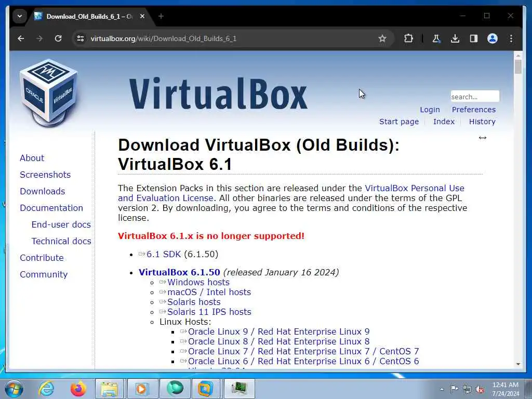Download Oracle Linux 8 / Red Hat 8 package
This screenshot has width=532, height=399.
pyautogui.click(x=278, y=341)
